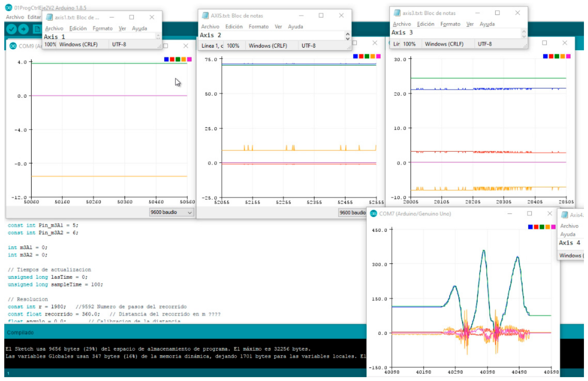Click the Axis 3 text in axis3.txt

point(402,32)
